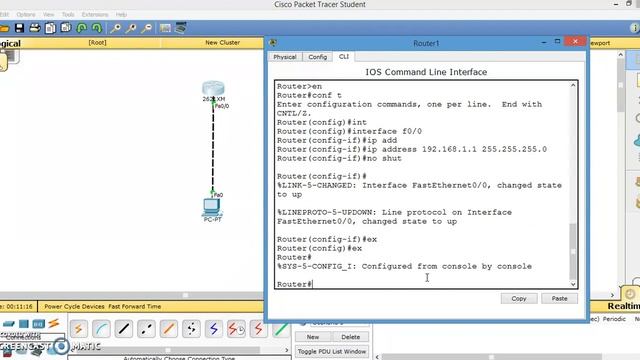Open the View menu
640x360 pixels.
(49, 14)
